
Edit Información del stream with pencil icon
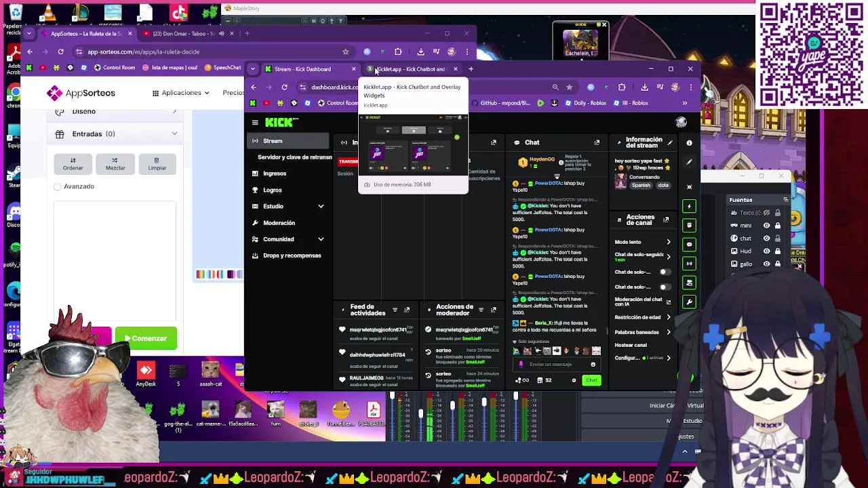point(670,143)
